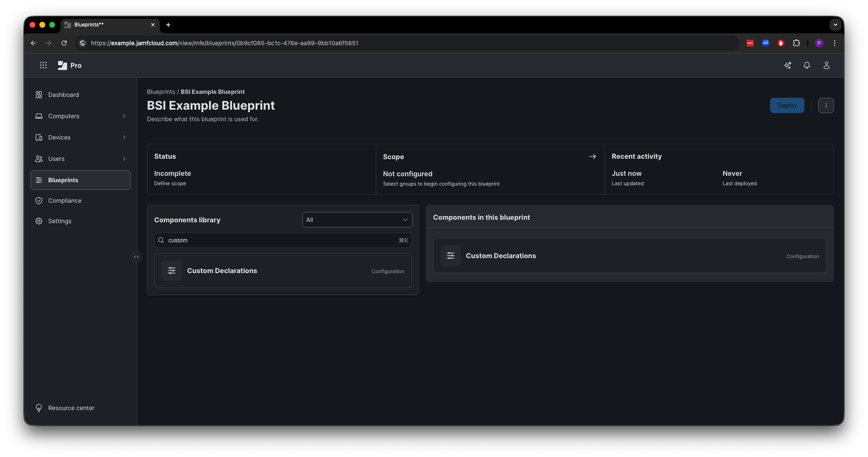Open the Blueprints breadcrumb link

point(161,92)
